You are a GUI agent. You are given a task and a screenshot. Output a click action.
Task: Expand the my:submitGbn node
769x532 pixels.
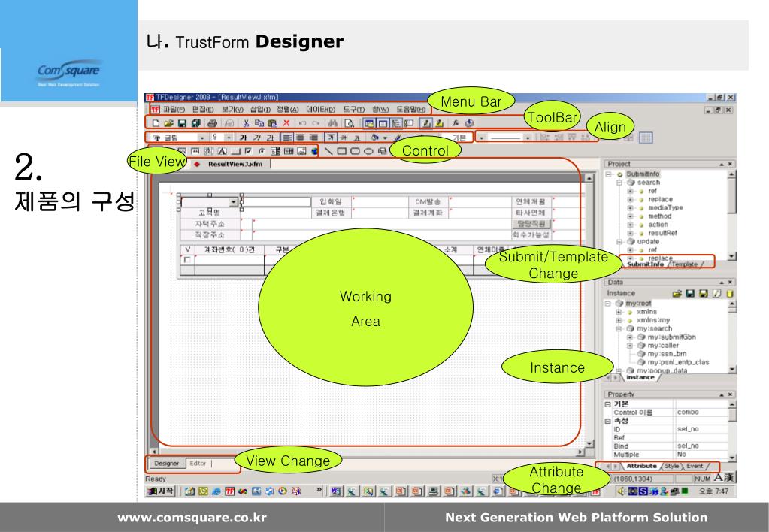pos(630,337)
